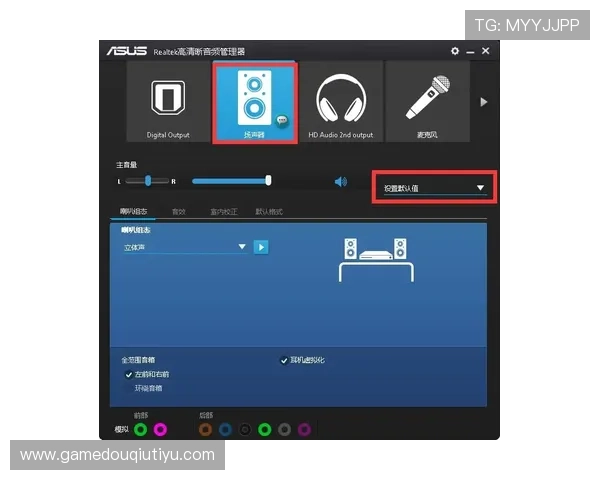Image resolution: width=600 pixels, height=480 pixels.
Task: Click the front panel pink audio jack
Action: click(160, 430)
